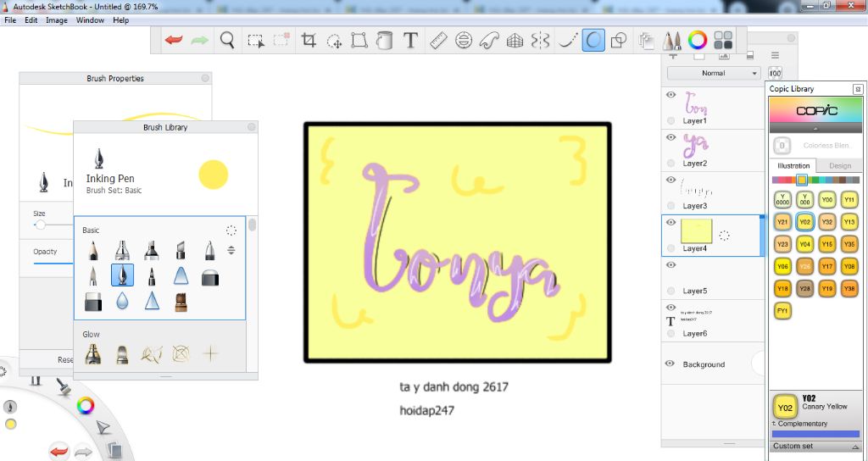Open the Copic Library grid icon
This screenshot has height=461, width=868.
tap(723, 41)
